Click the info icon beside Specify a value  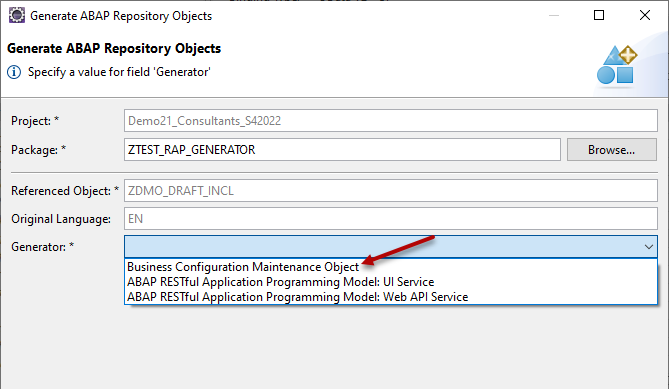tap(14, 72)
